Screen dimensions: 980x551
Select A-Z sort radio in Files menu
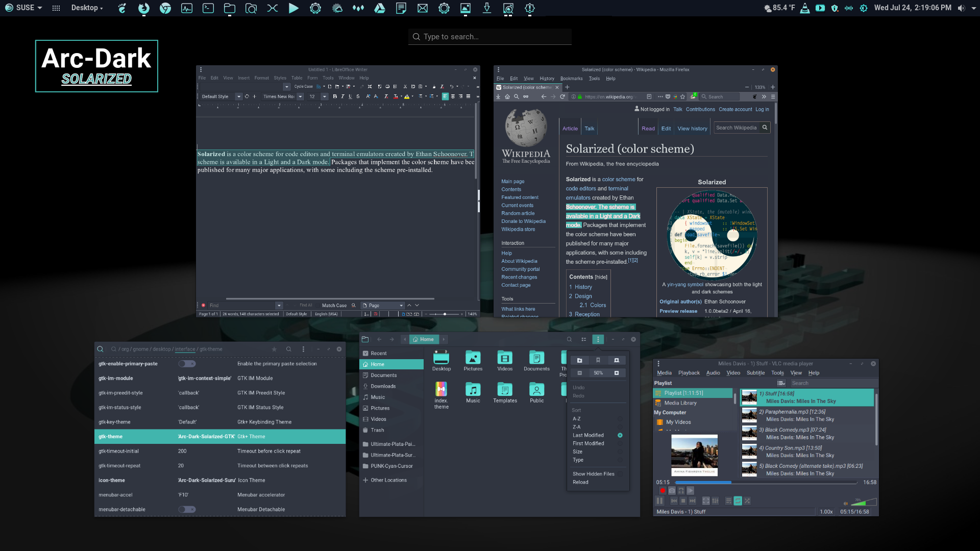[620, 419]
